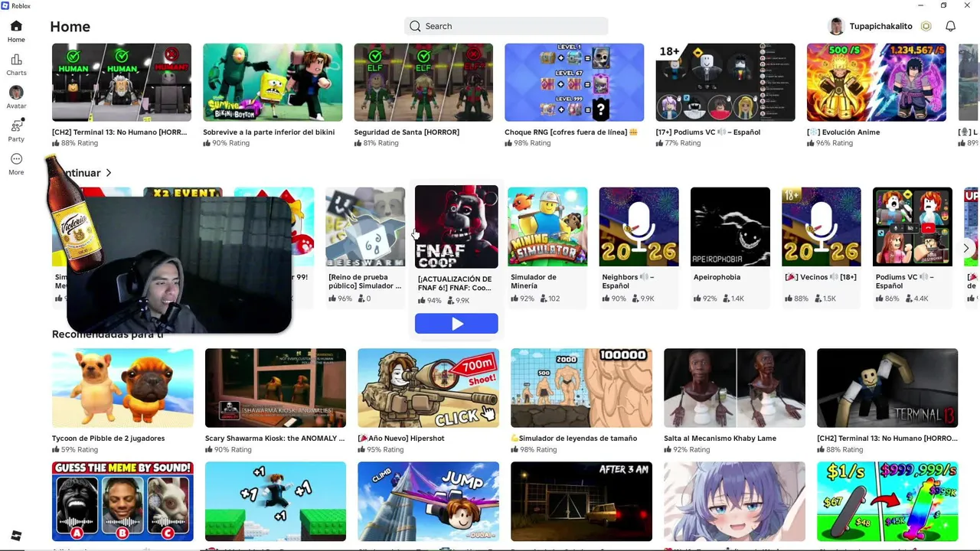
Task: Open 17+ Podiums VC Español thumbnail
Action: (x=725, y=82)
